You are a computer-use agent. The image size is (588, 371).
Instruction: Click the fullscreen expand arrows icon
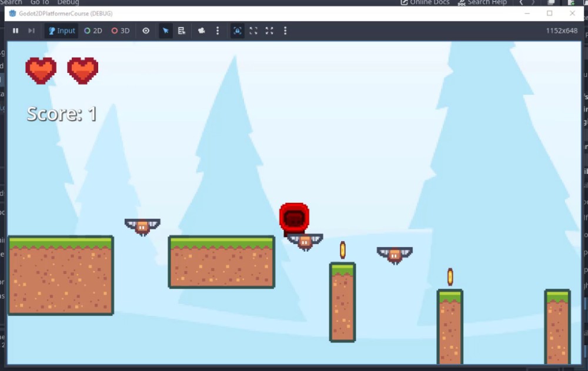click(x=269, y=31)
